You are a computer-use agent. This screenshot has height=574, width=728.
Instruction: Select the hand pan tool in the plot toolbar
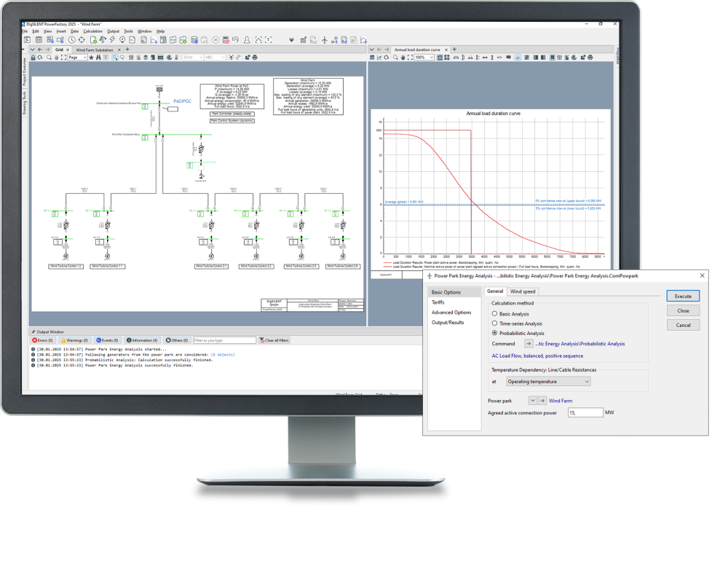403,58
